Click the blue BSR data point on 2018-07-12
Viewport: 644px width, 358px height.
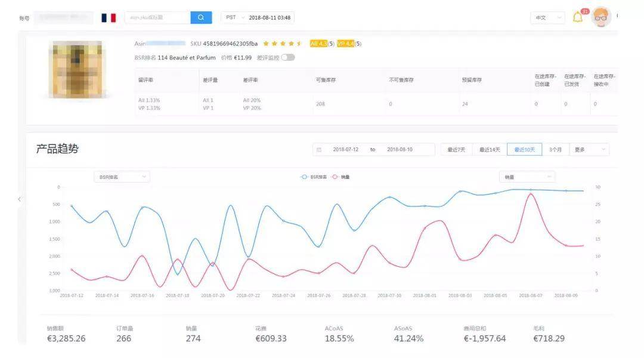pos(72,206)
